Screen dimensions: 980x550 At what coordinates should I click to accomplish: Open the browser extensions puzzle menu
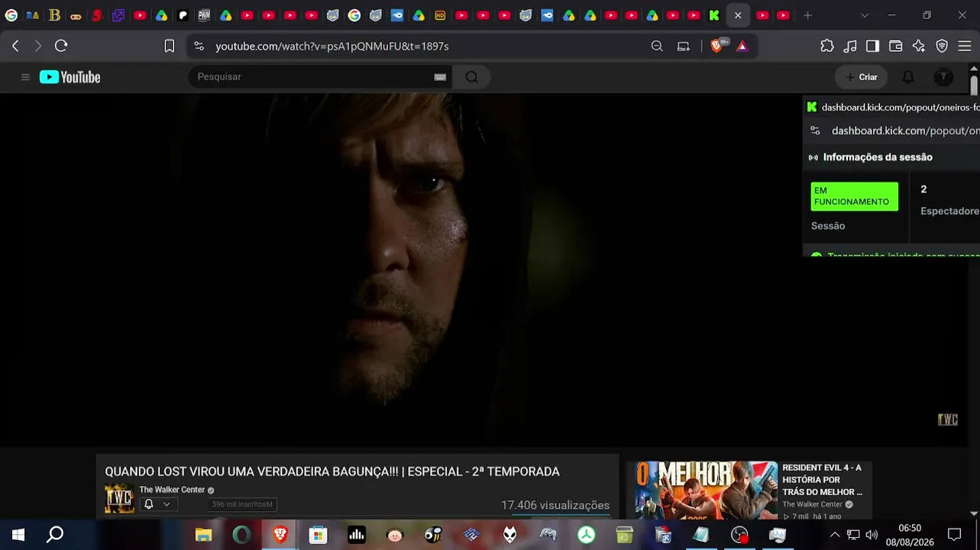click(x=827, y=46)
